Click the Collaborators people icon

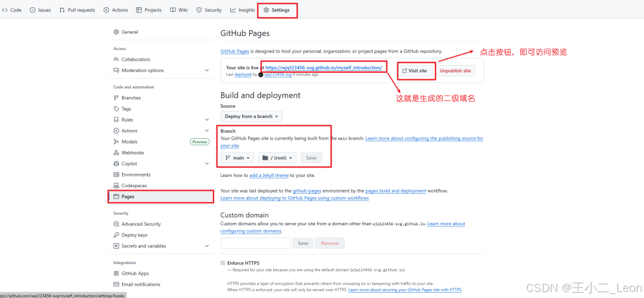pyautogui.click(x=116, y=60)
